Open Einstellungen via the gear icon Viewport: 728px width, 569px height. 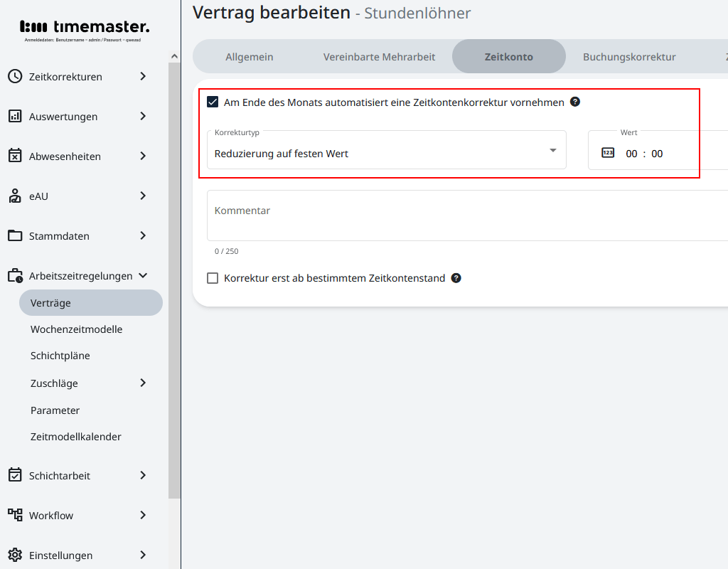click(x=15, y=555)
